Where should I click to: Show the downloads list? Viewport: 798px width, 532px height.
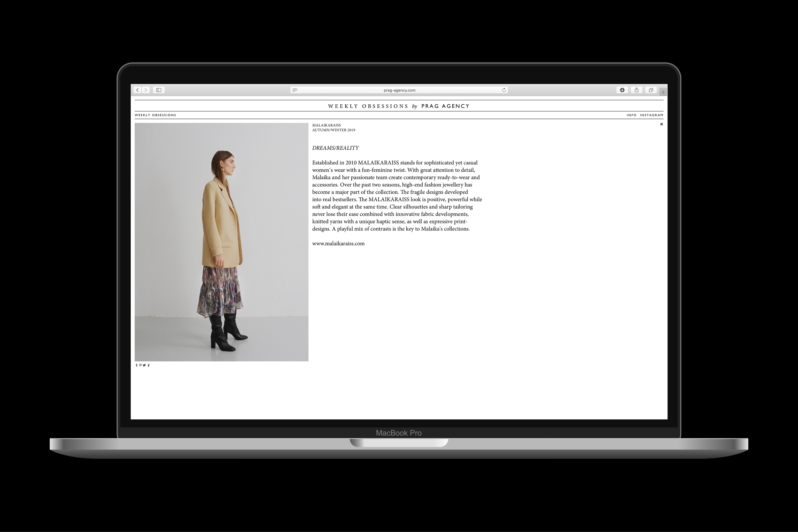[x=622, y=90]
